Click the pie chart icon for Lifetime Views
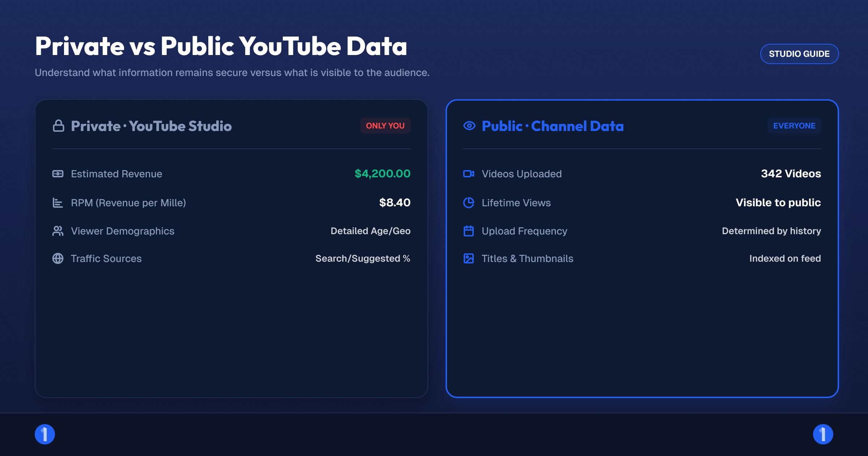The image size is (868, 456). [x=469, y=203]
